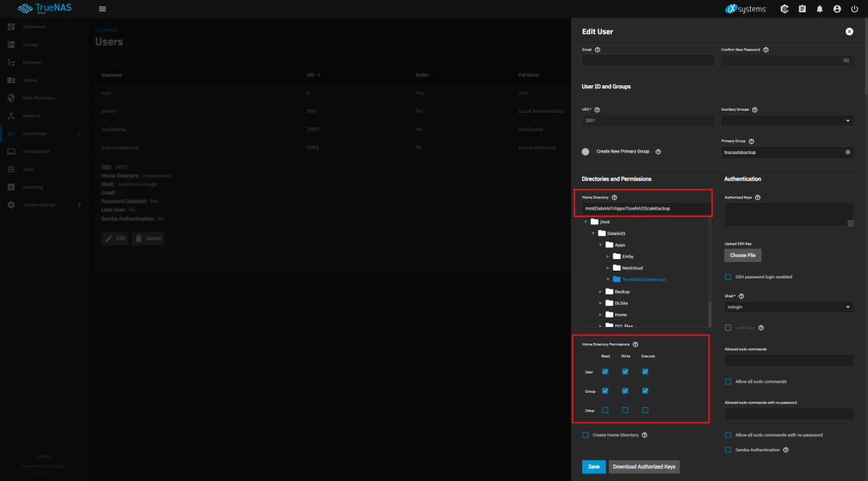Image resolution: width=868 pixels, height=481 pixels.
Task: Expand the Backup folder node
Action: 600,291
